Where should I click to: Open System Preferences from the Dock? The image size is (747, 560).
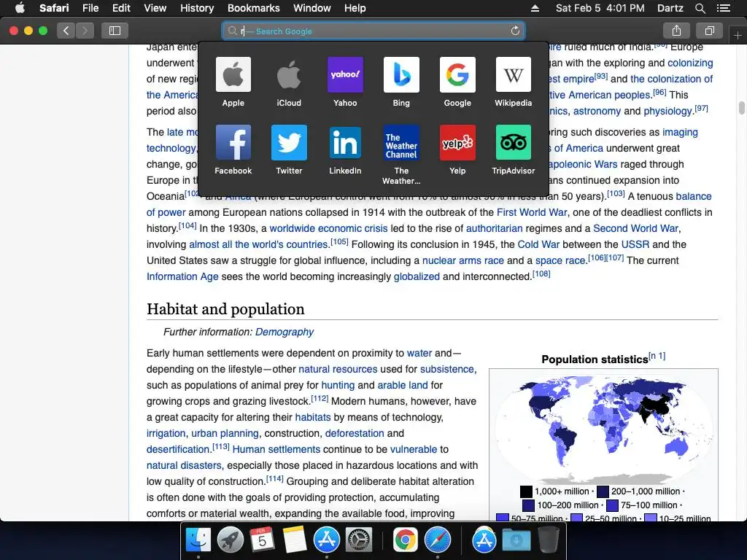[358, 540]
